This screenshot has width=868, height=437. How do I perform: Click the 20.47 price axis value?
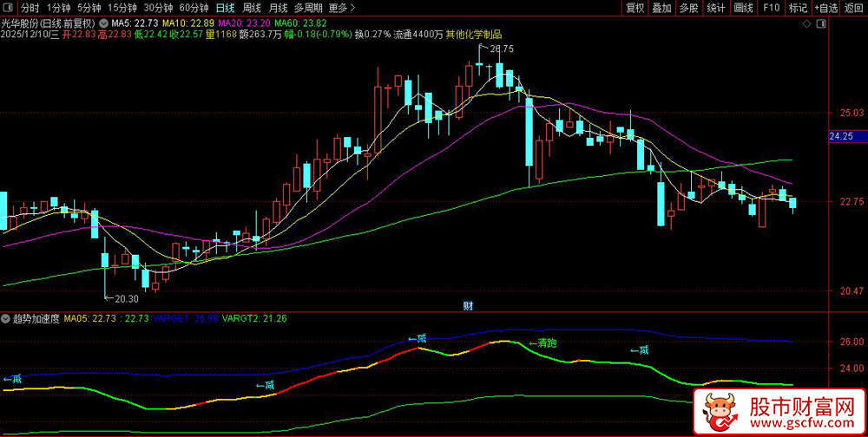point(851,290)
